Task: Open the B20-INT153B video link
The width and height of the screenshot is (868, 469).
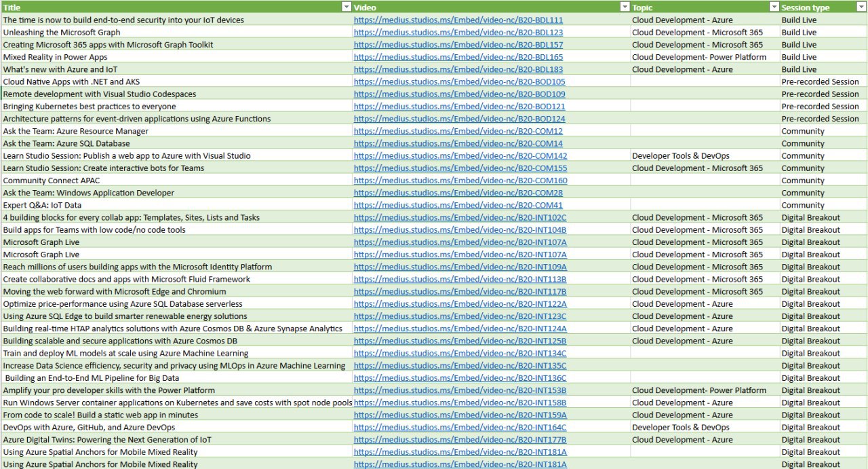Action: (460, 390)
